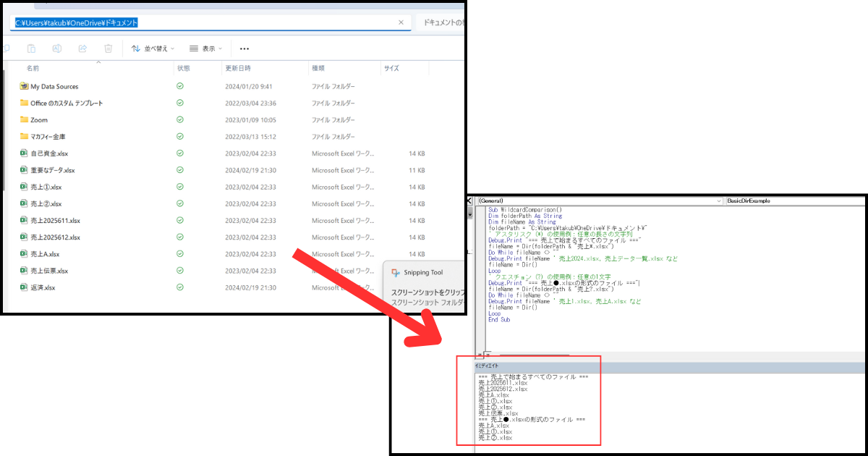
Task: Click the 売上?.xlsx Dir code line
Action: (552, 289)
